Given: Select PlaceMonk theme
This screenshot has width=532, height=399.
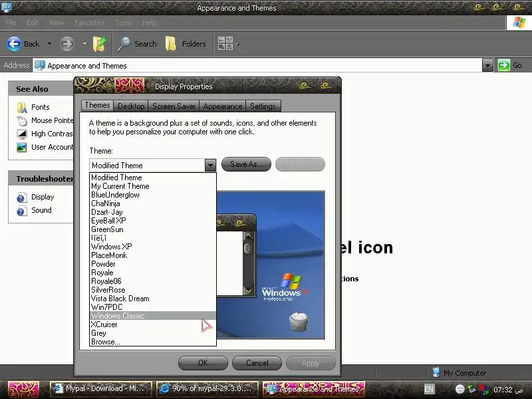Looking at the screenshot, I should click(x=153, y=255).
